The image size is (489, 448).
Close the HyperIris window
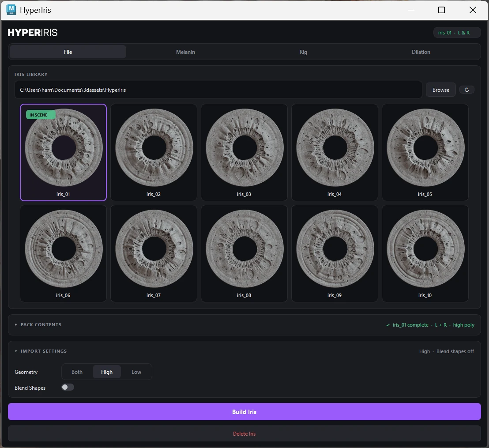(x=473, y=10)
